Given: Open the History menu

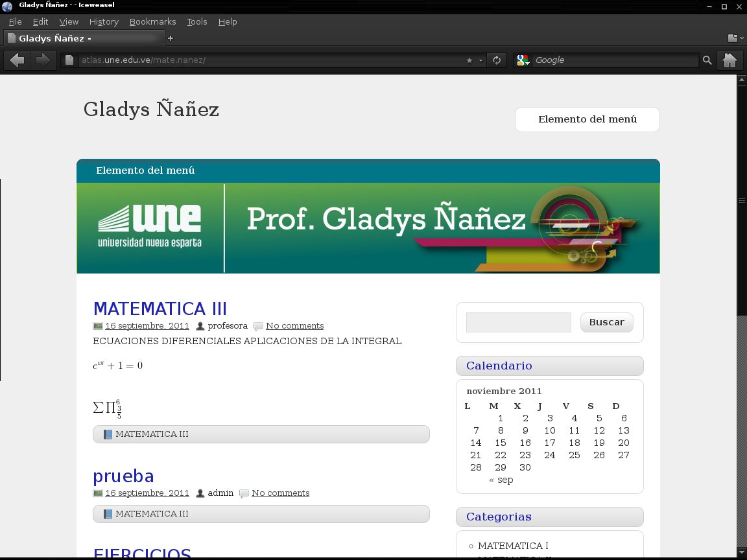Looking at the screenshot, I should [103, 21].
